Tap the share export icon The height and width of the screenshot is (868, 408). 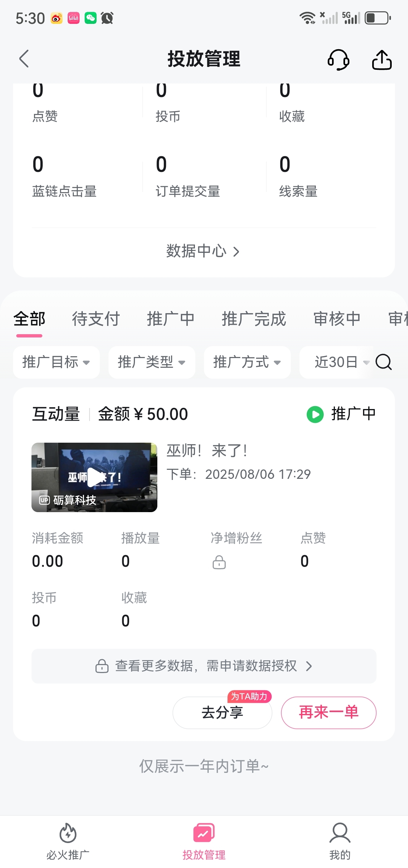pyautogui.click(x=382, y=59)
